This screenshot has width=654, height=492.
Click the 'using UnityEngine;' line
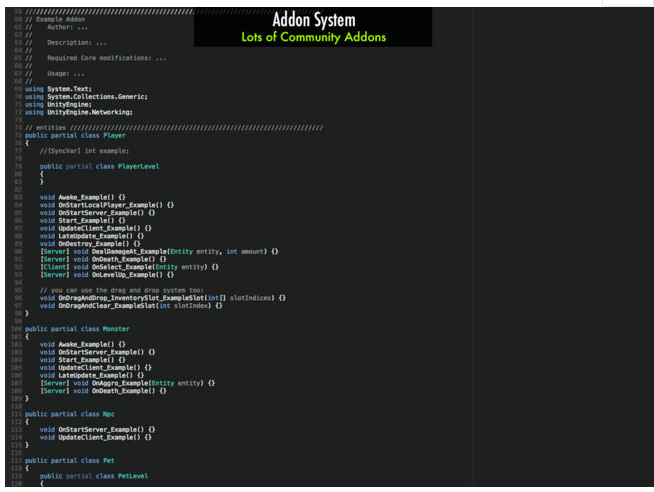pyautogui.click(x=58, y=105)
